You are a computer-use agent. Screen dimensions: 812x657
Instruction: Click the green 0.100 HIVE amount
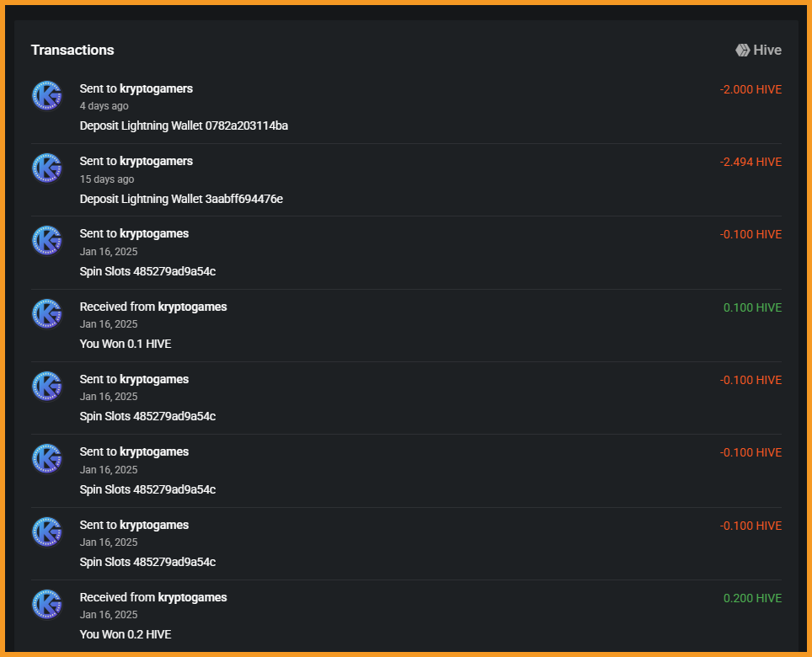click(752, 307)
